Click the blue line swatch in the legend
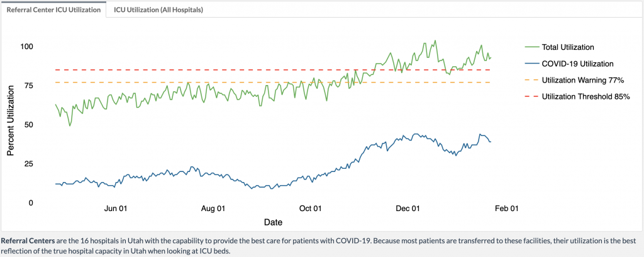 [x=531, y=64]
